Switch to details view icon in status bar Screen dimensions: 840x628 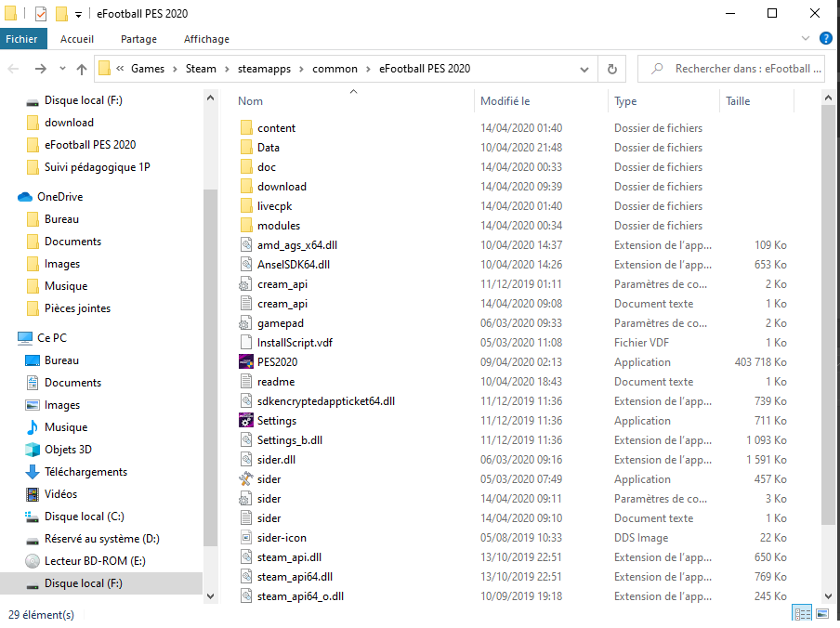coord(802,613)
